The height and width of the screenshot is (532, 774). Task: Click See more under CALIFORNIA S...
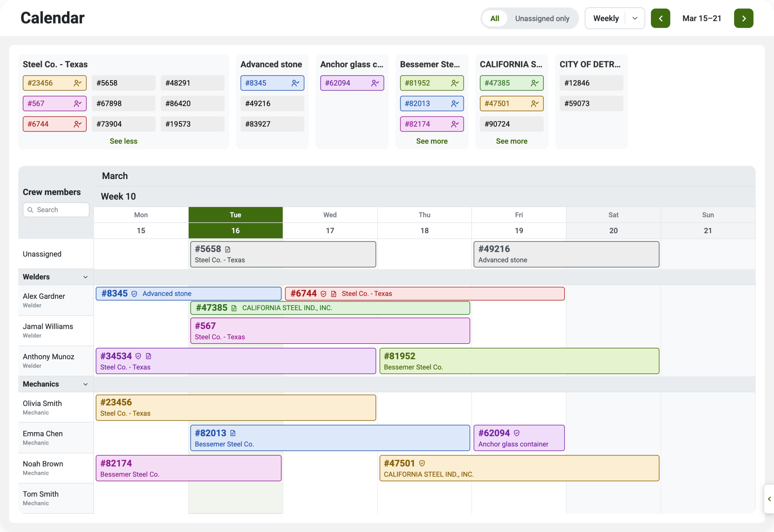(x=512, y=141)
